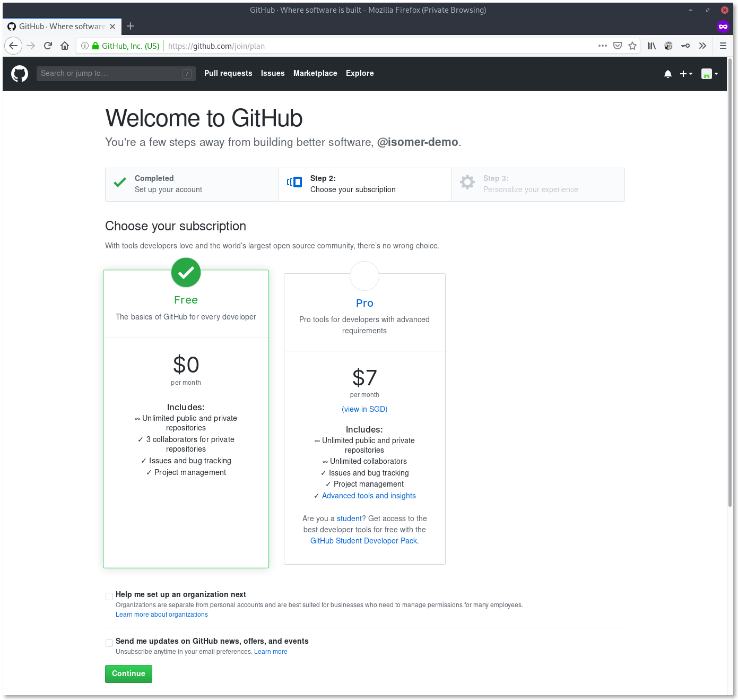Click the purple private browsing mask icon
738x700 pixels.
pyautogui.click(x=723, y=26)
